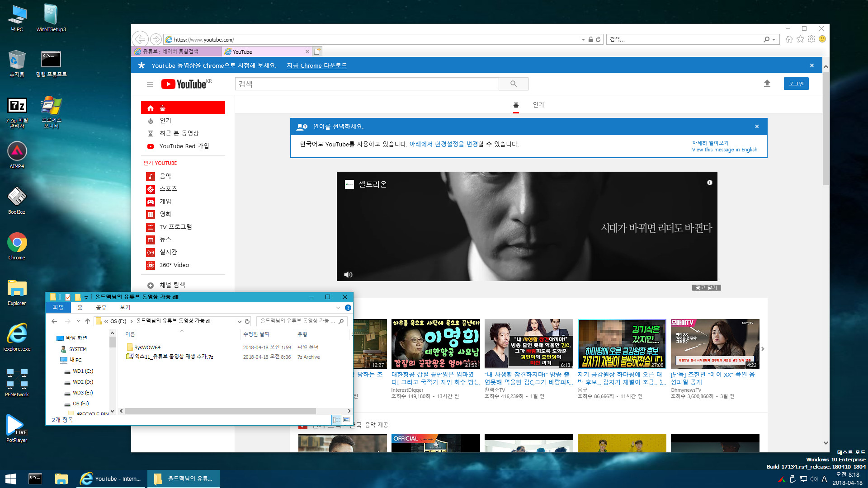This screenshot has width=868, height=488.
Task: Expand the Explorer ribbon chevron
Action: pyautogui.click(x=338, y=308)
